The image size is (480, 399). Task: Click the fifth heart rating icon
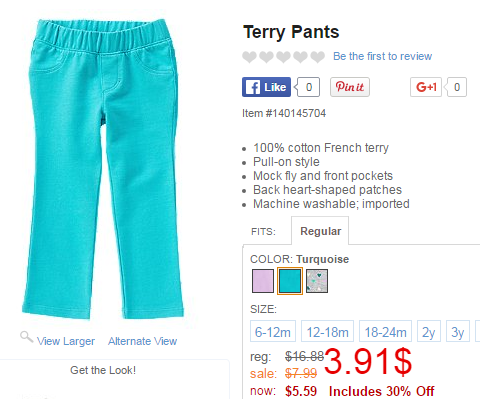coord(318,57)
